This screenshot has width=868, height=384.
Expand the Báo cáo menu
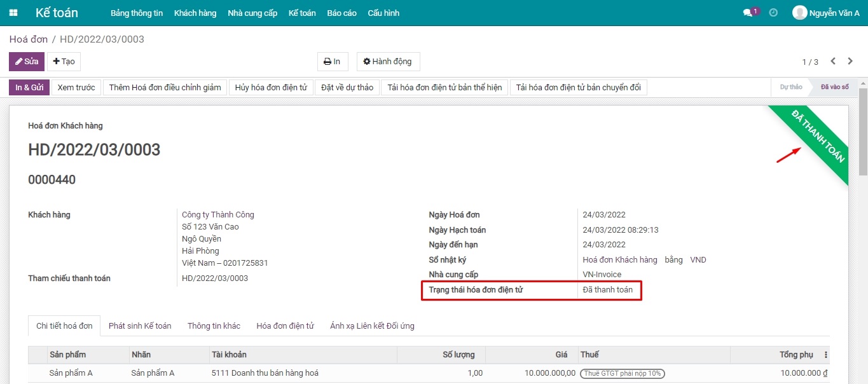click(341, 13)
